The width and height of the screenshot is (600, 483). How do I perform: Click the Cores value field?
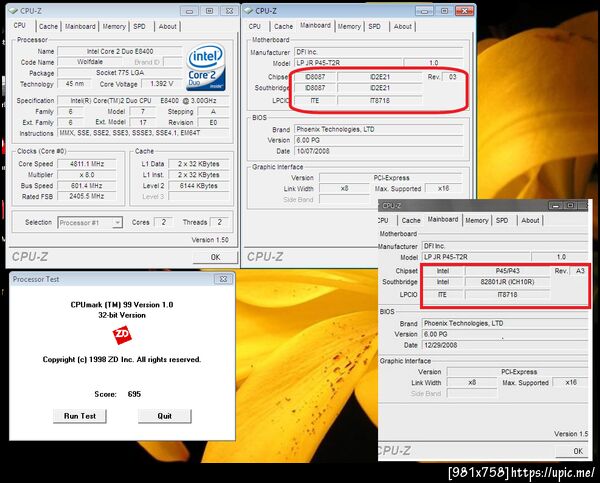pyautogui.click(x=163, y=222)
